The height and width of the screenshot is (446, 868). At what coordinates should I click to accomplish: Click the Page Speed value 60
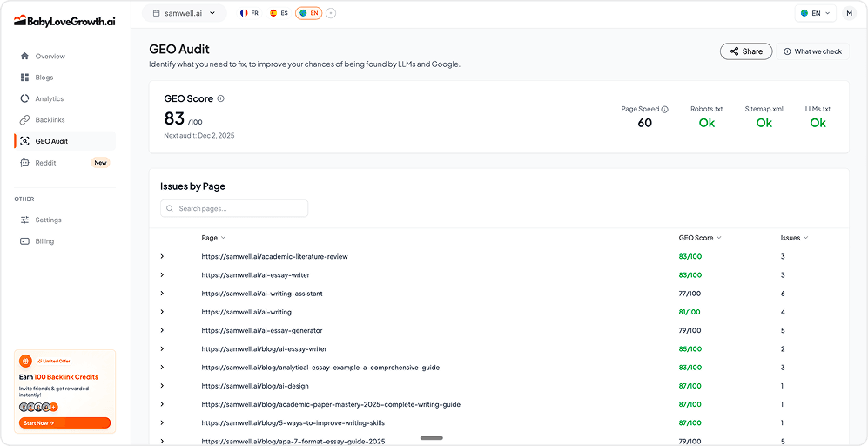click(x=645, y=123)
